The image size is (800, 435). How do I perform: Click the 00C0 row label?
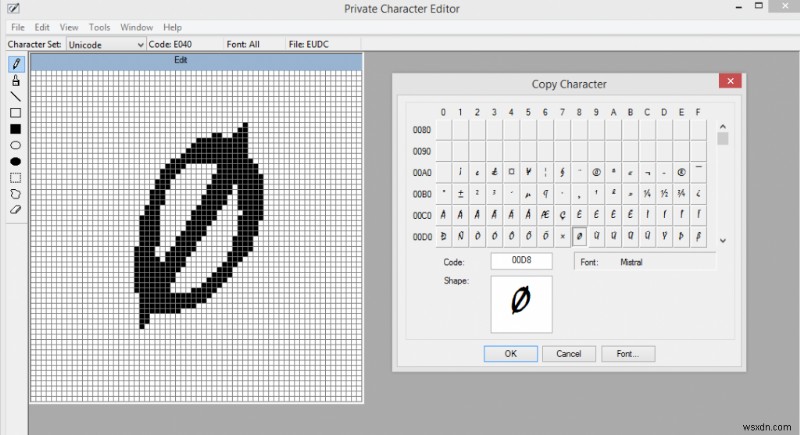point(422,216)
